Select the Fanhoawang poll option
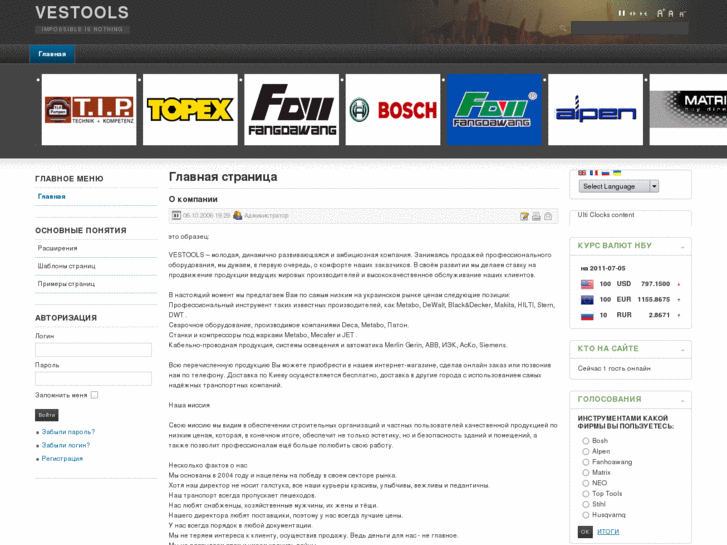 586,462
